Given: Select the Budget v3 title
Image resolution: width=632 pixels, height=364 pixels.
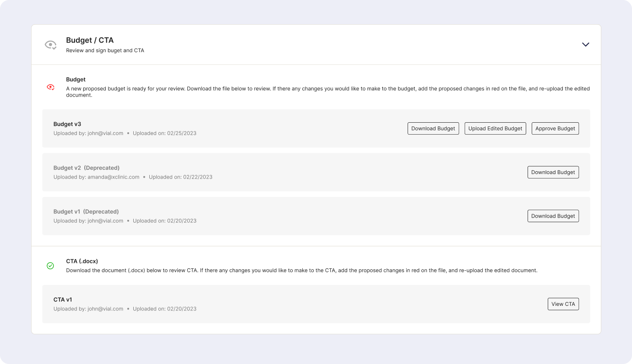Looking at the screenshot, I should [x=67, y=124].
